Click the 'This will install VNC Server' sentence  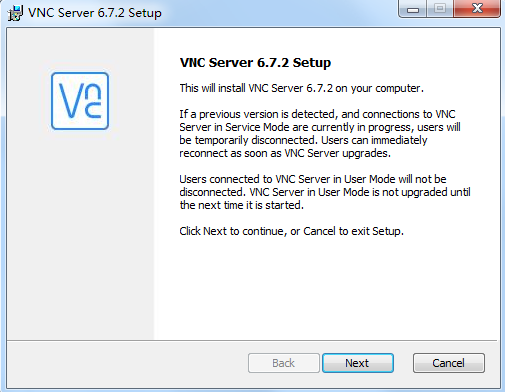click(302, 88)
